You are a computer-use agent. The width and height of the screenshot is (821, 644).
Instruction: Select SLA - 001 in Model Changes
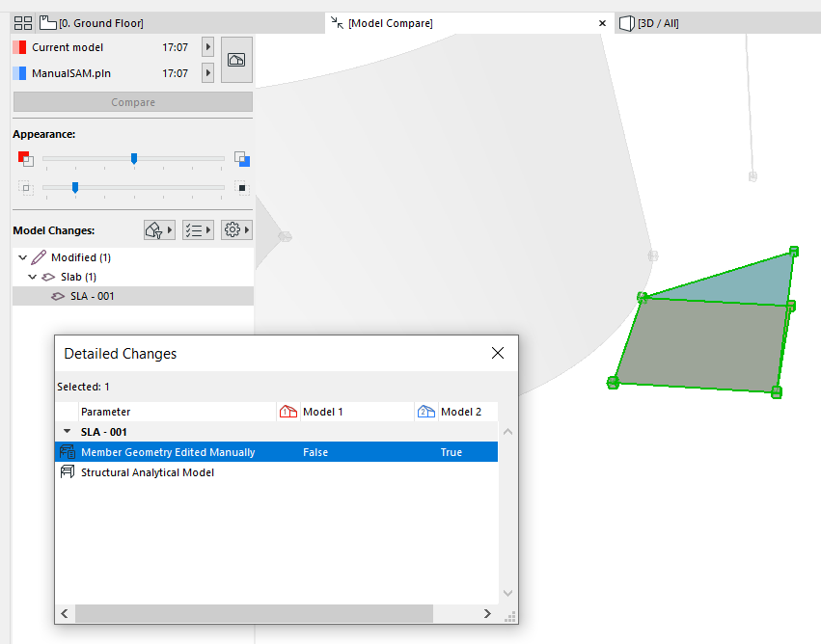[133, 296]
